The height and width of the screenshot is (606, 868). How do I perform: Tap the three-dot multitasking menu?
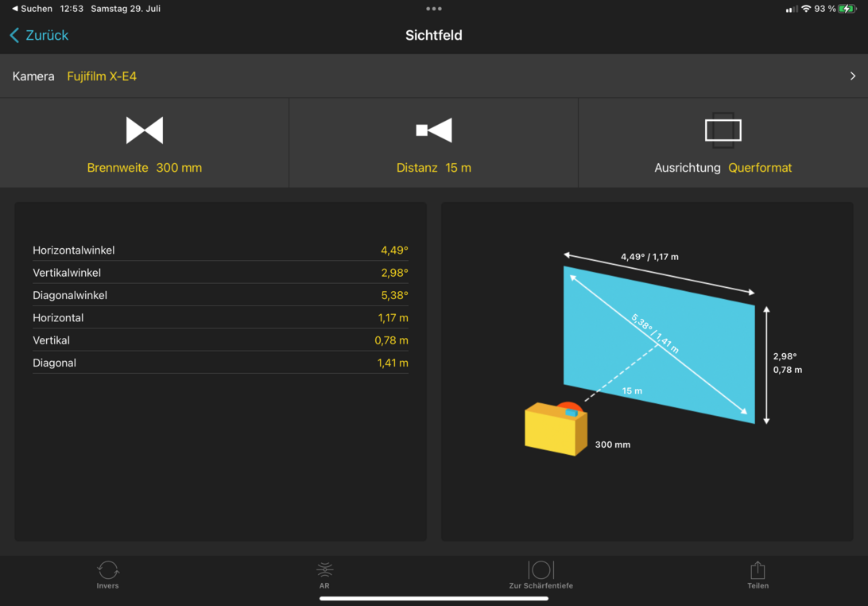[x=434, y=9]
